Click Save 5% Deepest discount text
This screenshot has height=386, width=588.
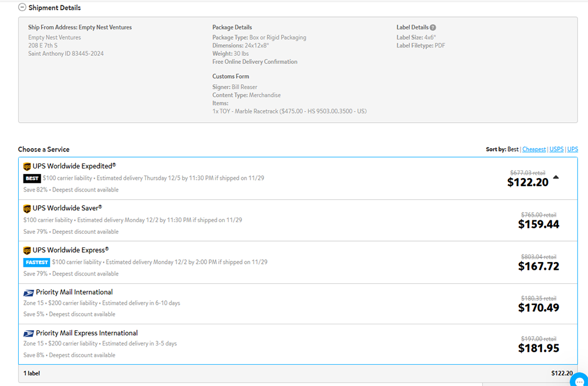coord(69,314)
